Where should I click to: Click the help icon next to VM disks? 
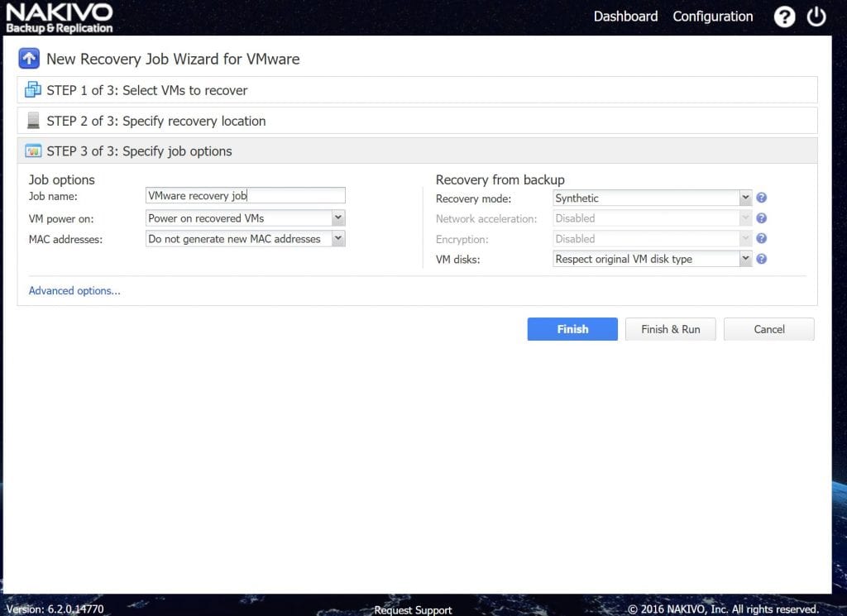(761, 258)
